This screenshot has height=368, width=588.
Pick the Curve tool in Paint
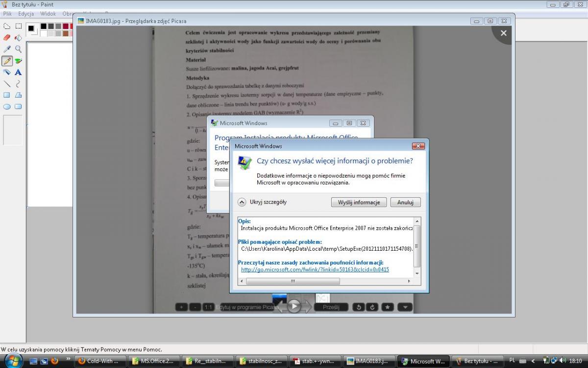coord(18,83)
